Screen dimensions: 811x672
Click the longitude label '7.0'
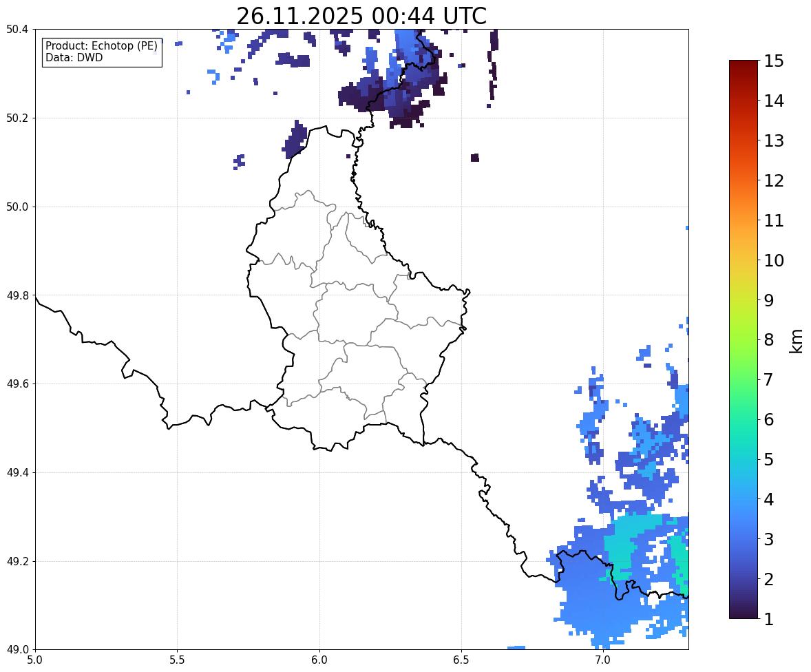[603, 660]
